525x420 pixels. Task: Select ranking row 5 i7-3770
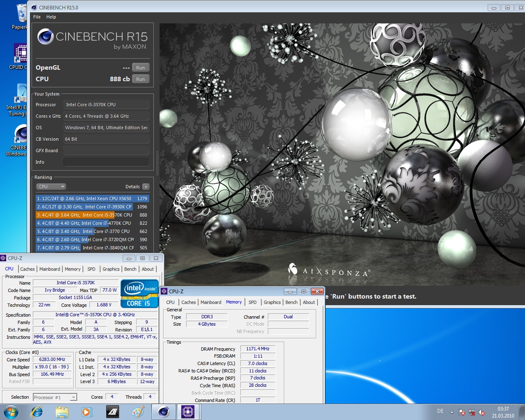(92, 231)
